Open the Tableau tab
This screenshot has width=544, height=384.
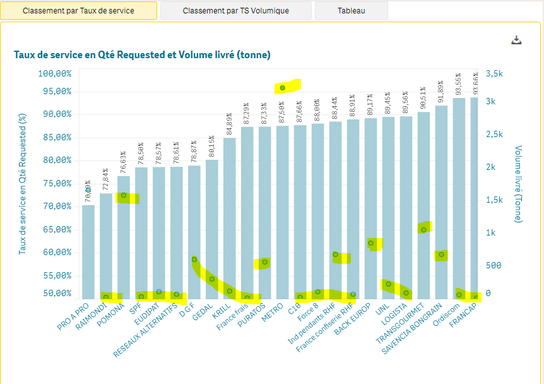click(x=351, y=11)
